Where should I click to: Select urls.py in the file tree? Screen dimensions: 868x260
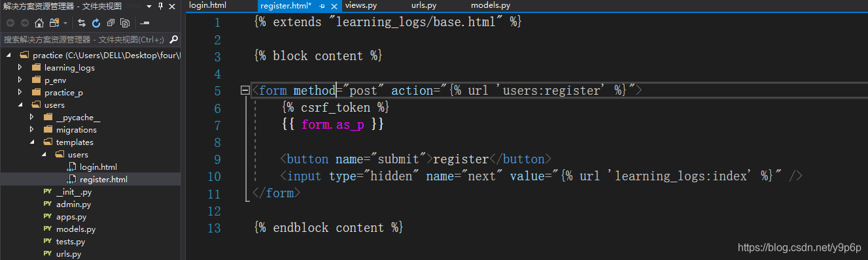(69, 253)
